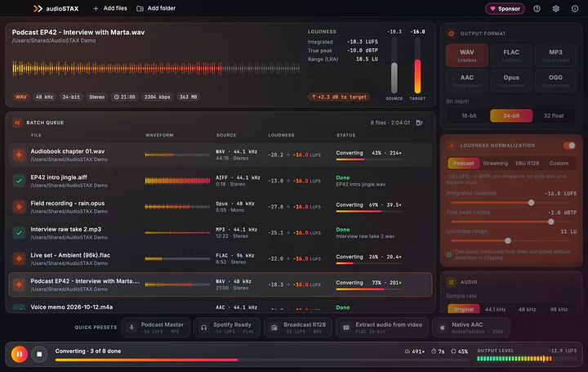Screen dimensions: 588x372
Task: Click the Output Format panel icon
Action: pos(451,34)
